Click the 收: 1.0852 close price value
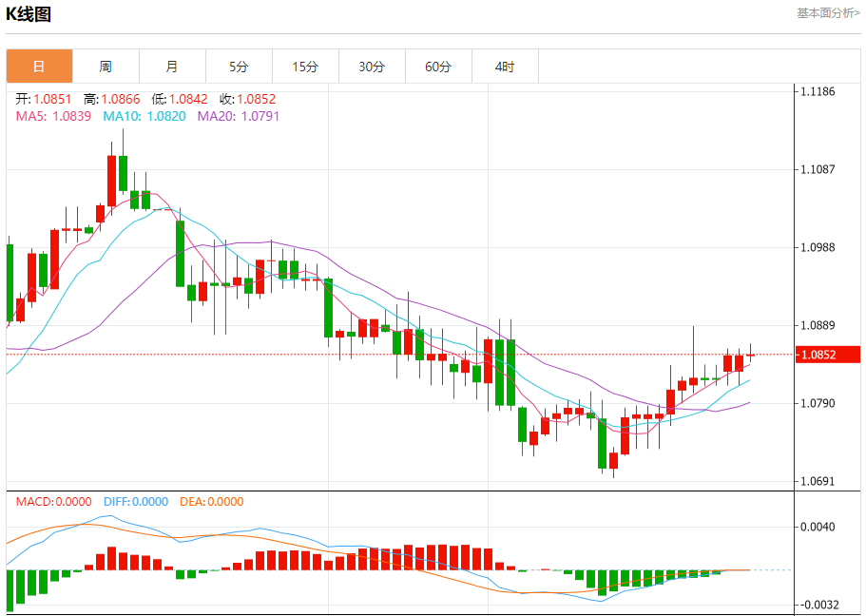This screenshot has height=616, width=866. pyautogui.click(x=247, y=99)
